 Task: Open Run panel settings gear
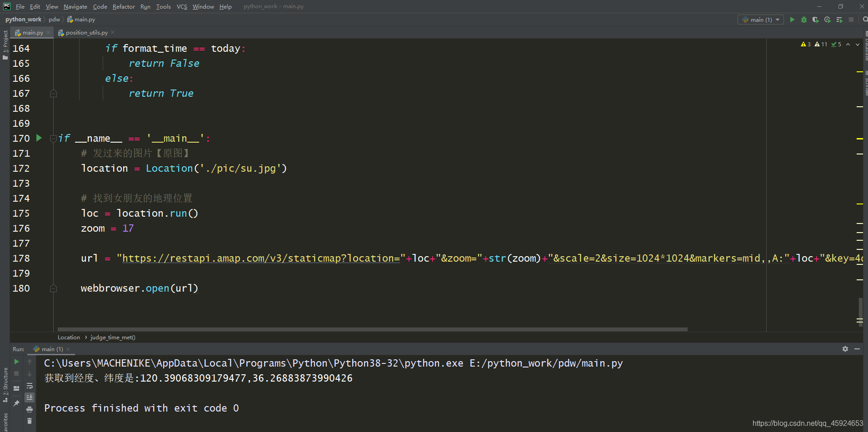click(845, 349)
